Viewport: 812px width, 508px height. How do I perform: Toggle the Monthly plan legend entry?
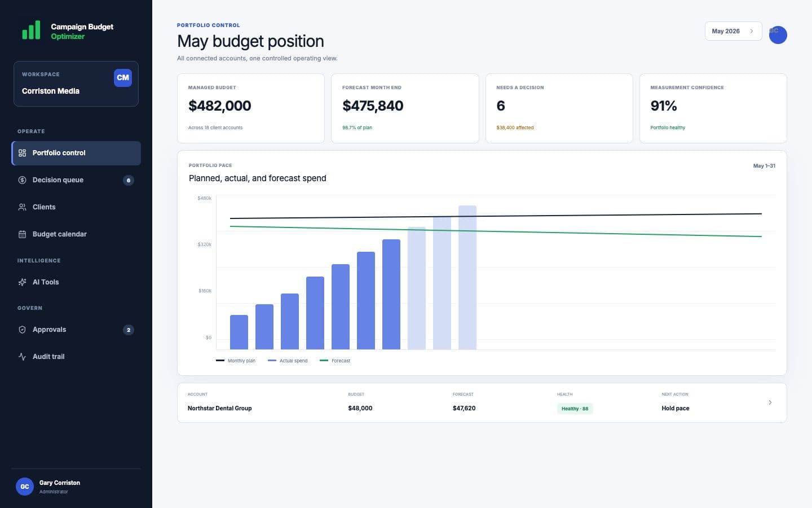pyautogui.click(x=236, y=361)
